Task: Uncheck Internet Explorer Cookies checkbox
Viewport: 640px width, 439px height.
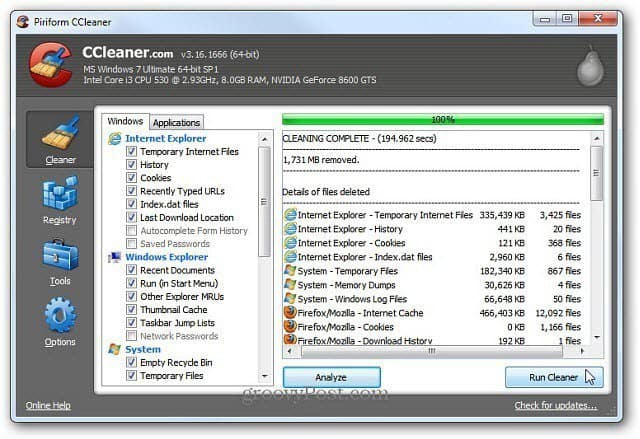Action: coord(131,177)
